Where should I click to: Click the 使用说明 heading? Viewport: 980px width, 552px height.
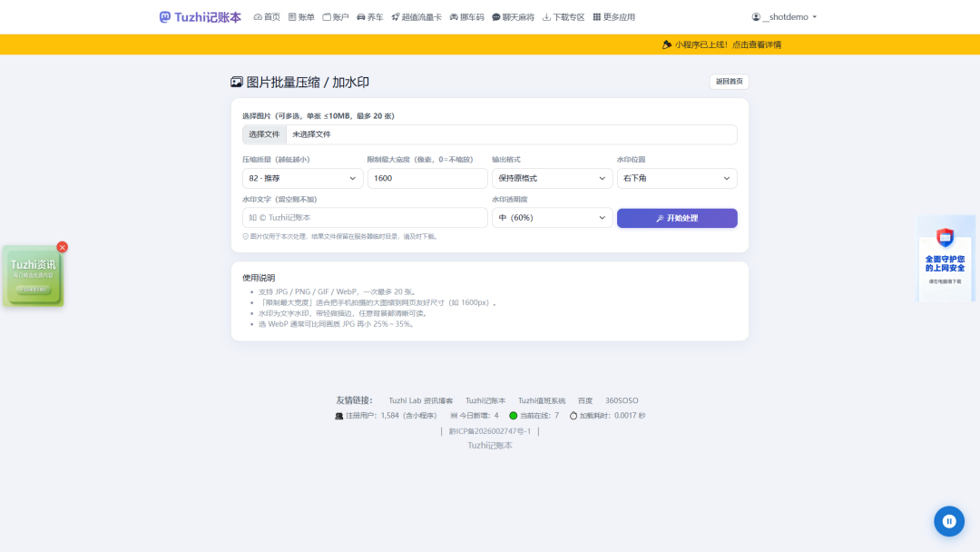pyautogui.click(x=259, y=278)
